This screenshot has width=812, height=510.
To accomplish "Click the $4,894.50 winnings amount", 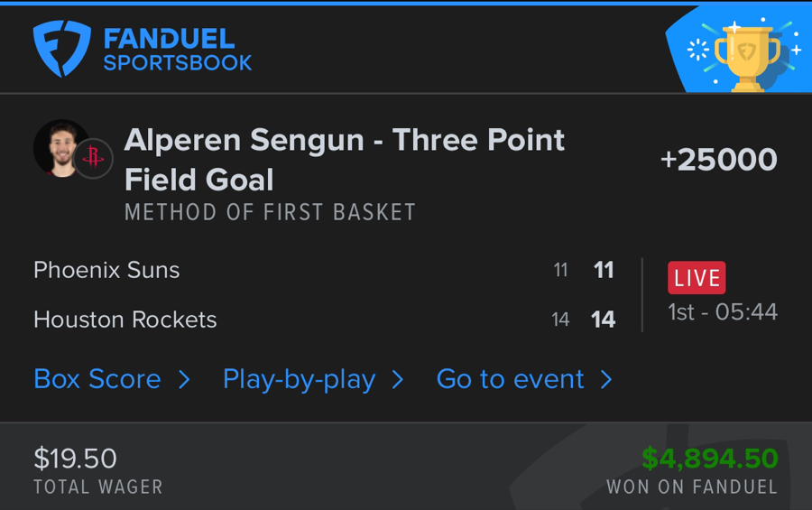I will pyautogui.click(x=709, y=459).
